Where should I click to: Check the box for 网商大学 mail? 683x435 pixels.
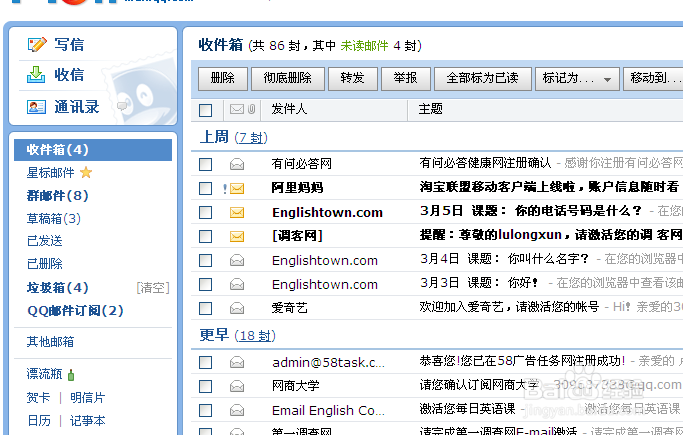(x=206, y=386)
